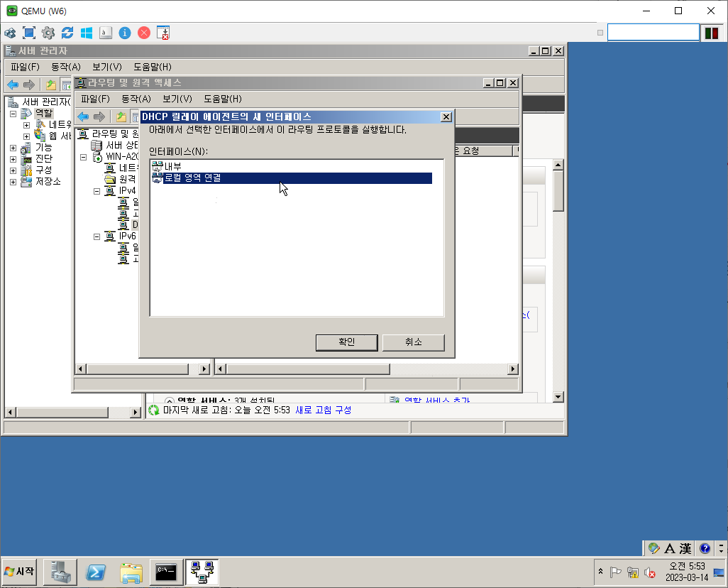Open PowerShell from the taskbar

click(96, 572)
